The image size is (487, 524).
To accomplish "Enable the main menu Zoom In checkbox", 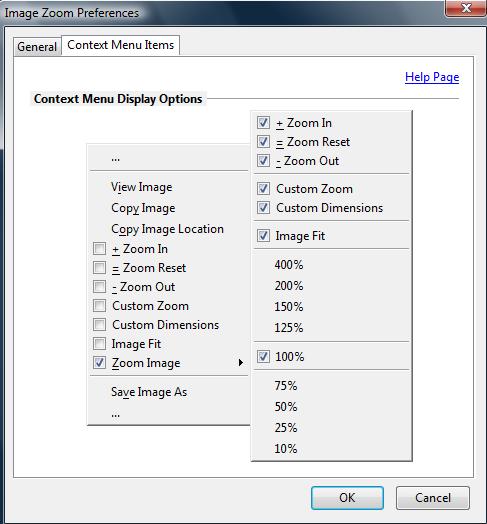I will 99,249.
